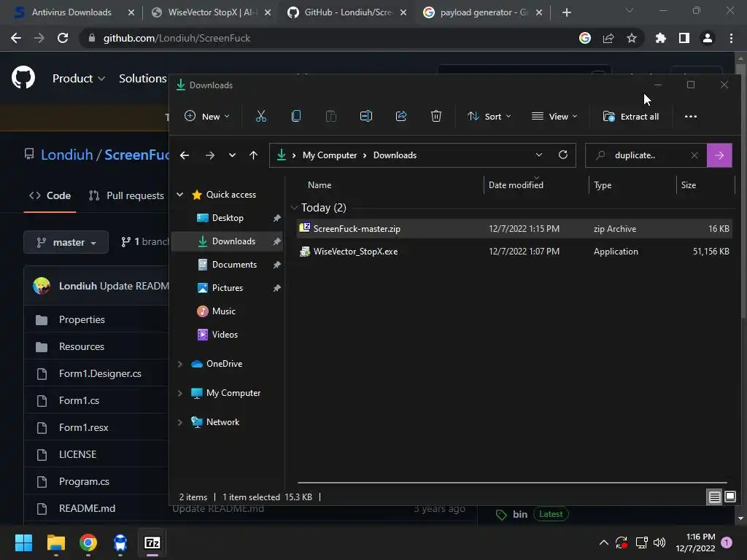Switch to large thumbnails view layout icon
The height and width of the screenshot is (560, 747).
point(729,497)
